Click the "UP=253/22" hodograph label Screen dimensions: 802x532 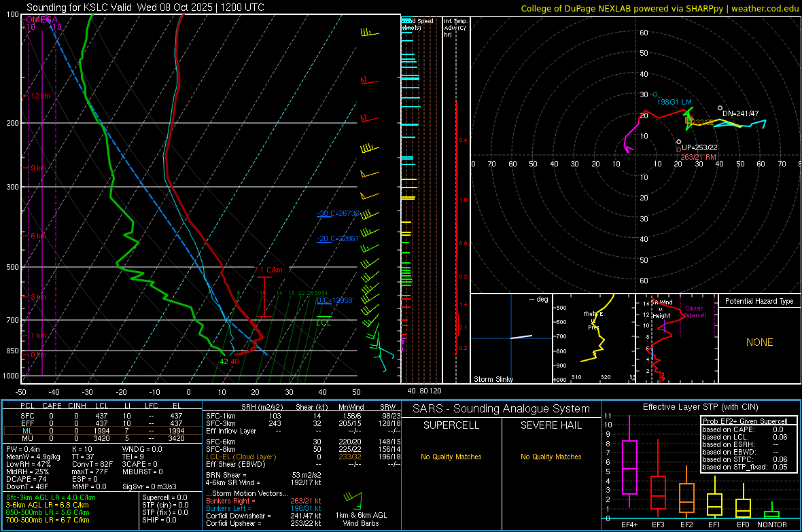(x=699, y=147)
